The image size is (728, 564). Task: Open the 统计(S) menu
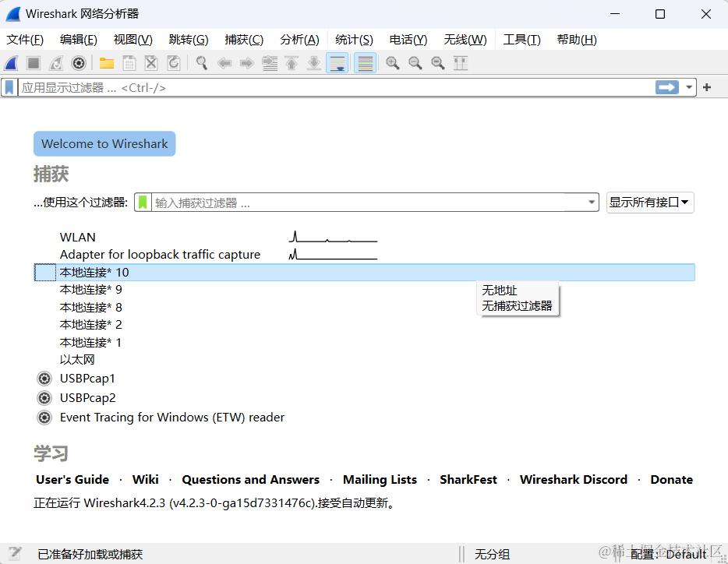coord(354,40)
